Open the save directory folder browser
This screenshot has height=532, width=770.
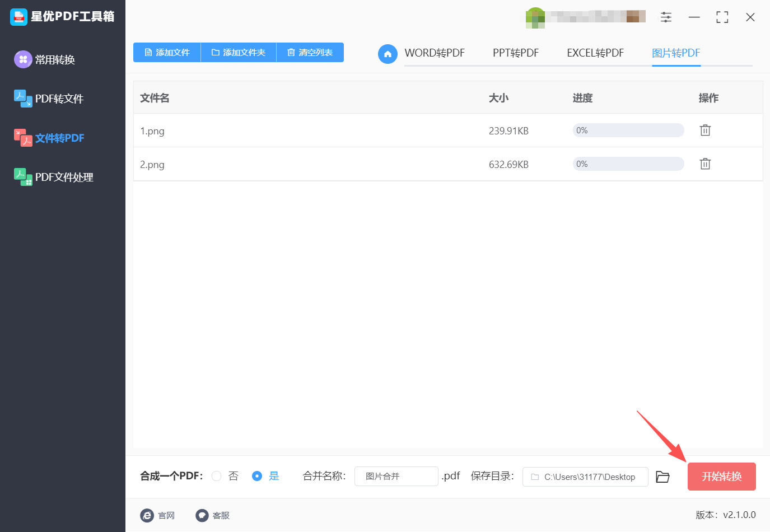coord(663,477)
